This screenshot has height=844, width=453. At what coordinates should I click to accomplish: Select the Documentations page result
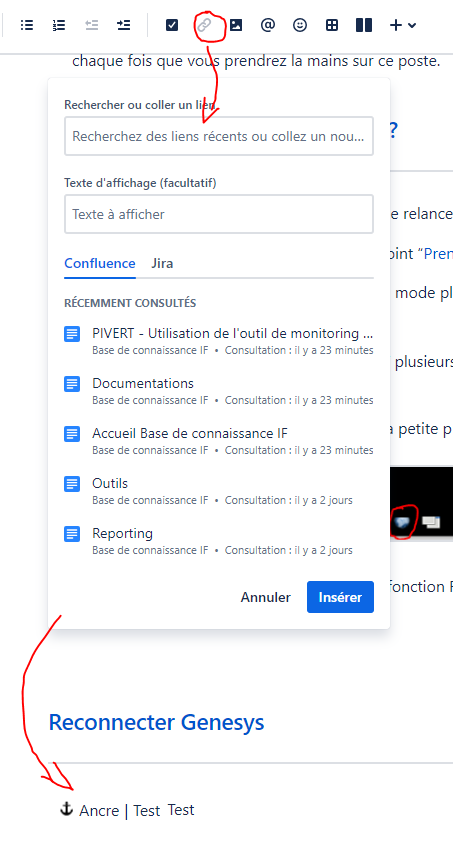[219, 391]
